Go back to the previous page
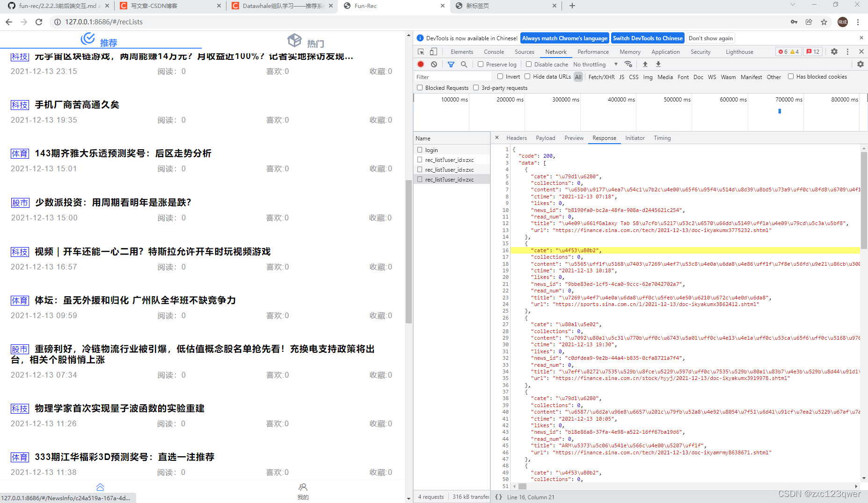868x503 pixels. (x=9, y=22)
